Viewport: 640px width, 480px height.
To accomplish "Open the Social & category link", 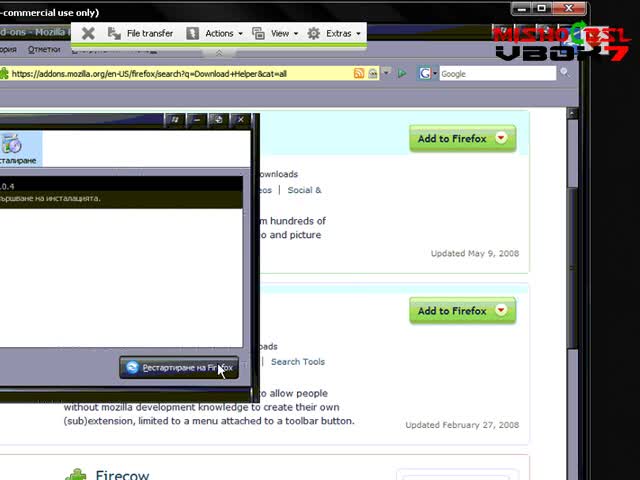I will coord(304,190).
